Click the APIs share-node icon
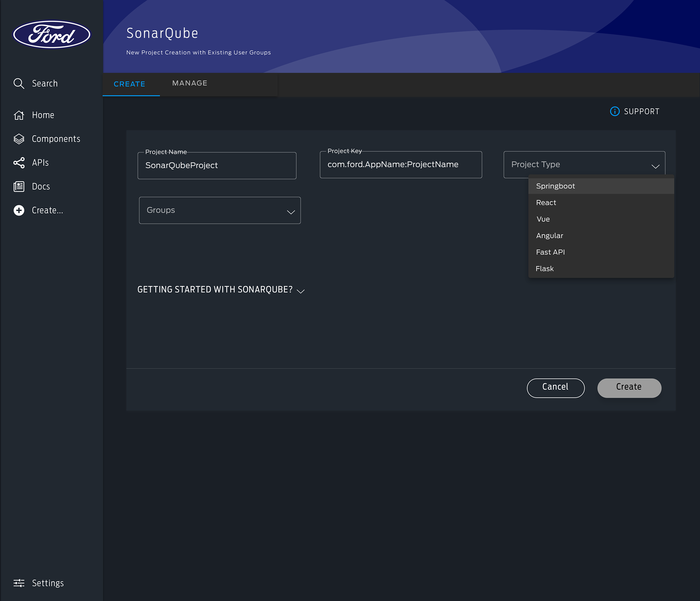Image resolution: width=700 pixels, height=601 pixels. pyautogui.click(x=19, y=163)
